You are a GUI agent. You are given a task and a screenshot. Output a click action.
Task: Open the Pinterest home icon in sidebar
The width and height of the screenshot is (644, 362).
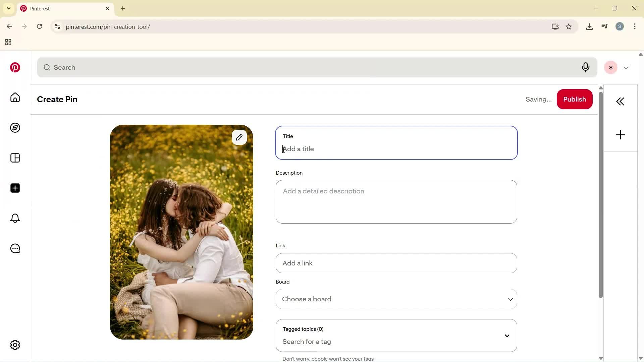[15, 98]
